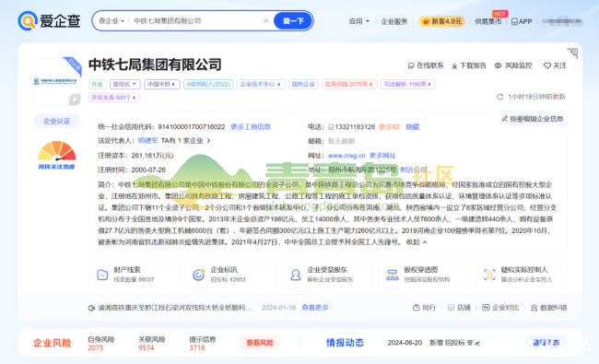Collapse the company intro with 收起
The image size is (599, 364).
pos(417,242)
